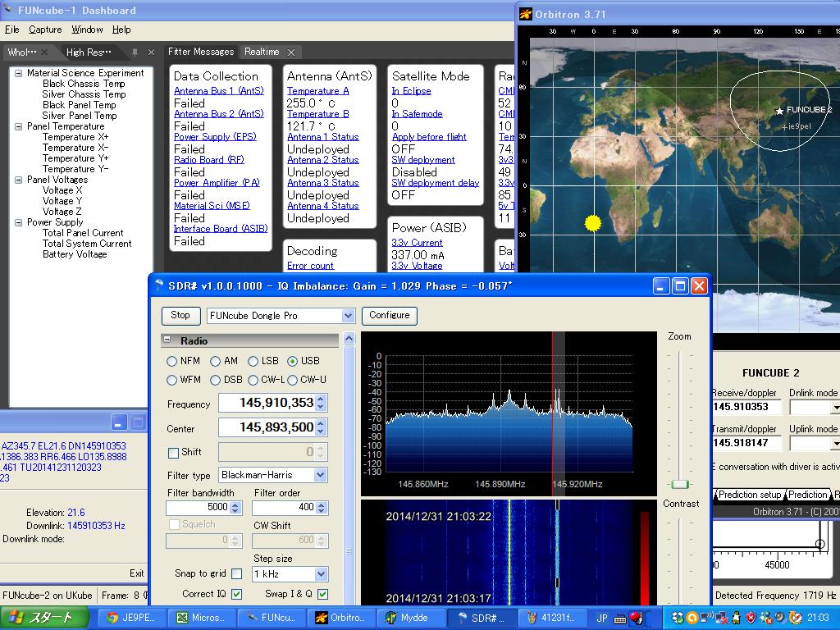Click the Stop button in SDR#
This screenshot has height=630, width=840.
point(180,316)
